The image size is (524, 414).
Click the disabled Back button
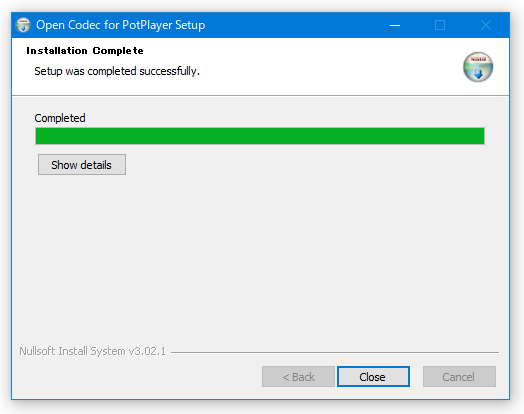298,377
